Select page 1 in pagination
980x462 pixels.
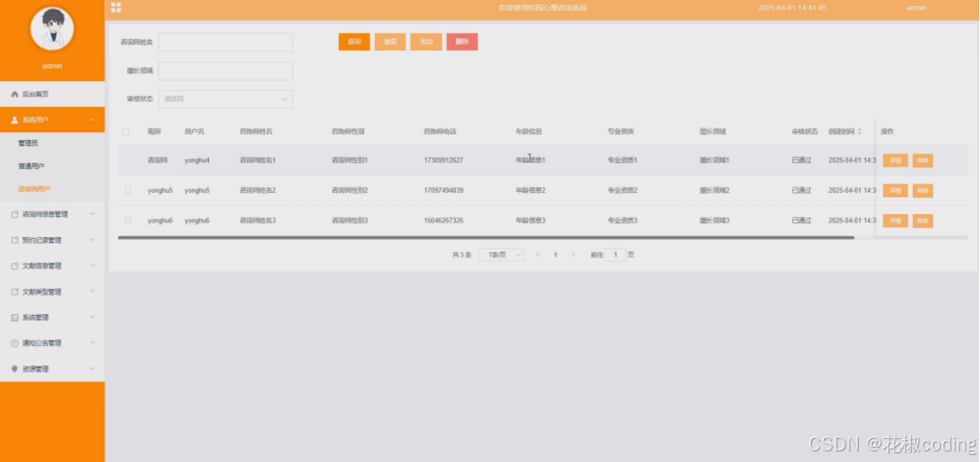pyautogui.click(x=555, y=255)
